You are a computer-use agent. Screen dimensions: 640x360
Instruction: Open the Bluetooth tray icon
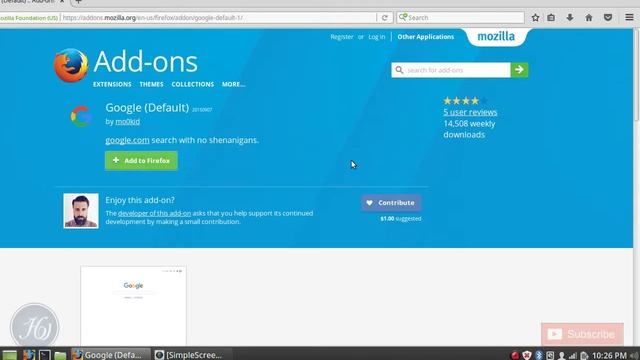(539, 355)
